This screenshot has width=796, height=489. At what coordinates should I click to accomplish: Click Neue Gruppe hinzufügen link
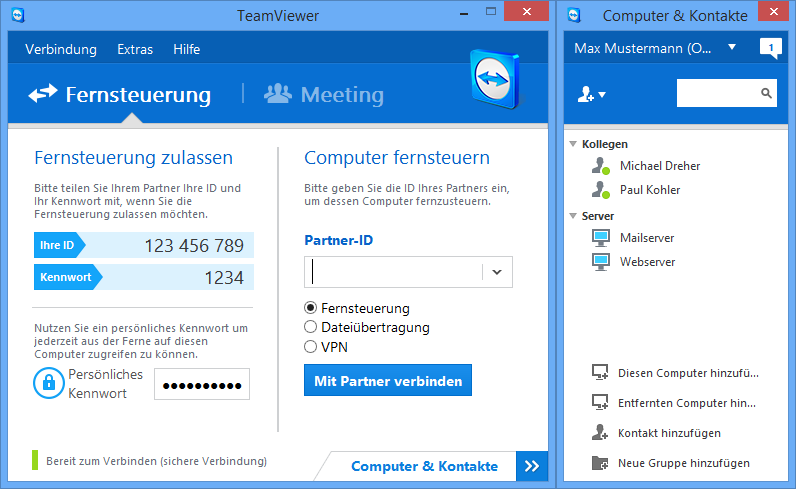tap(684, 463)
